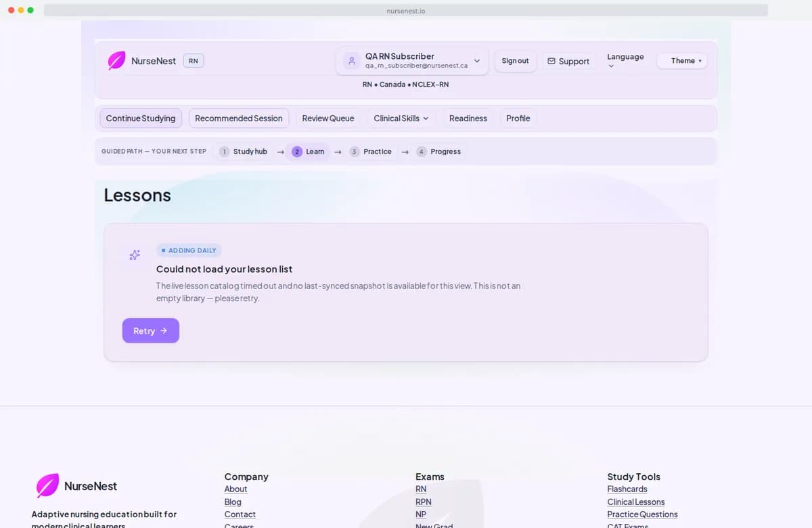Click the user avatar icon beside QA RN Subscriber
Image resolution: width=812 pixels, height=528 pixels.
point(351,61)
